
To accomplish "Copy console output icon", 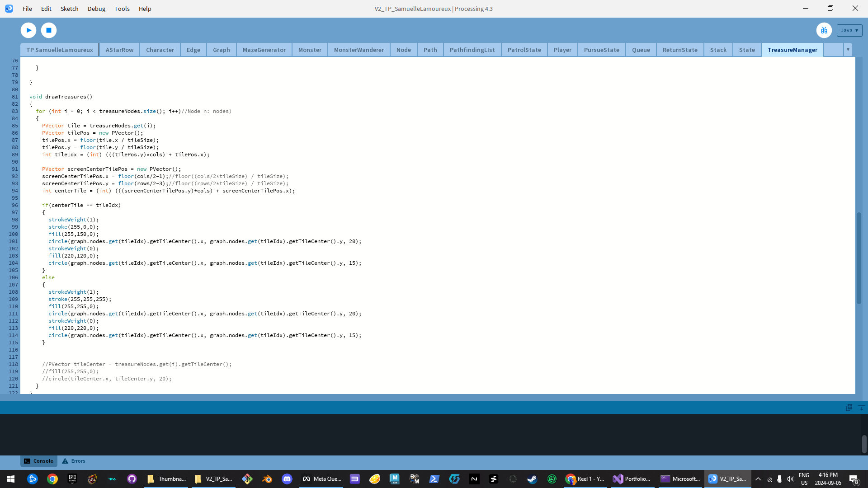I will [849, 408].
